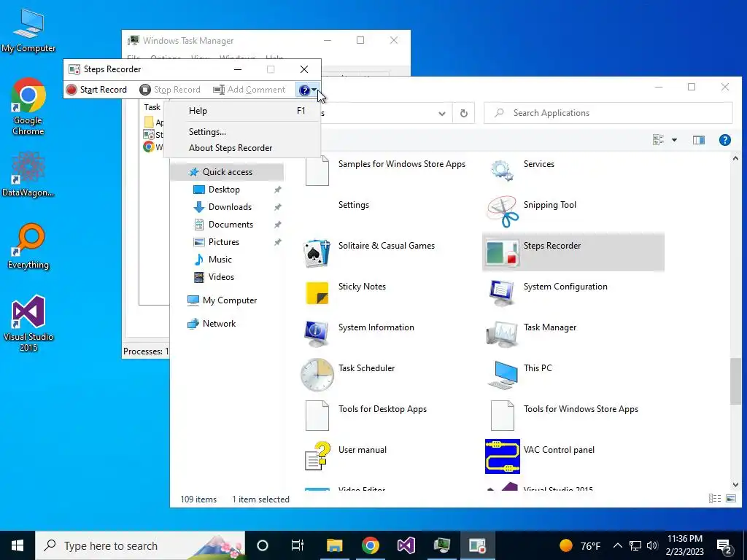Open Settings... in the Steps Recorder menu

[x=242, y=132]
